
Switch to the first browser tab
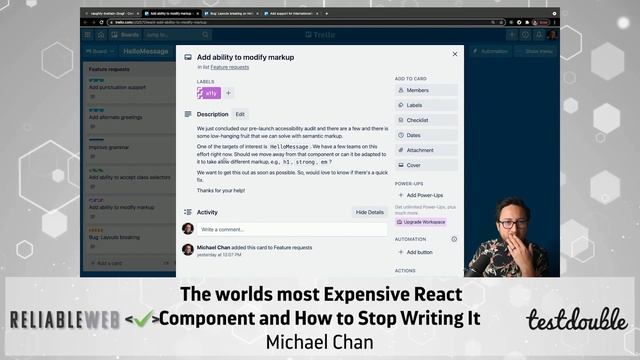[x=111, y=13]
